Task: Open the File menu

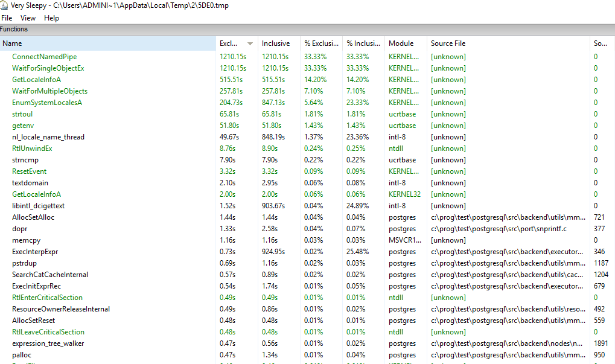Action: tap(7, 18)
